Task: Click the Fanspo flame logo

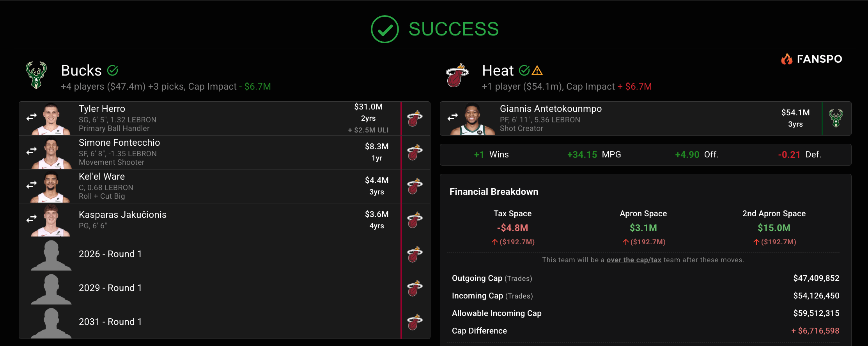Action: tap(787, 59)
